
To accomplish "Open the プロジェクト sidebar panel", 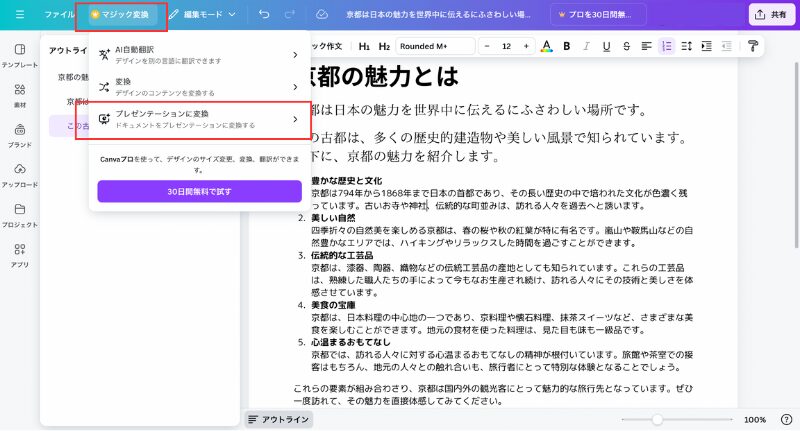I will pyautogui.click(x=19, y=215).
